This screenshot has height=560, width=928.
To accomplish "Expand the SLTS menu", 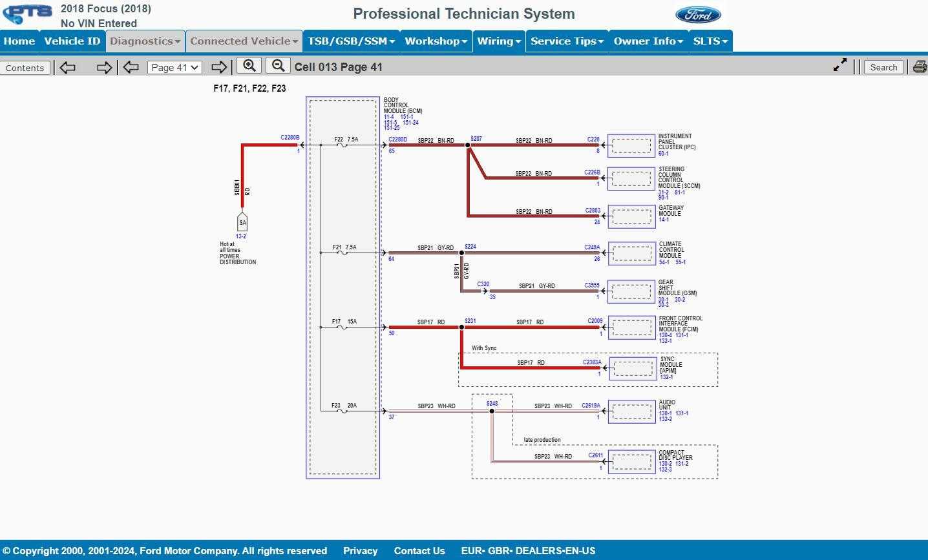I will click(710, 41).
